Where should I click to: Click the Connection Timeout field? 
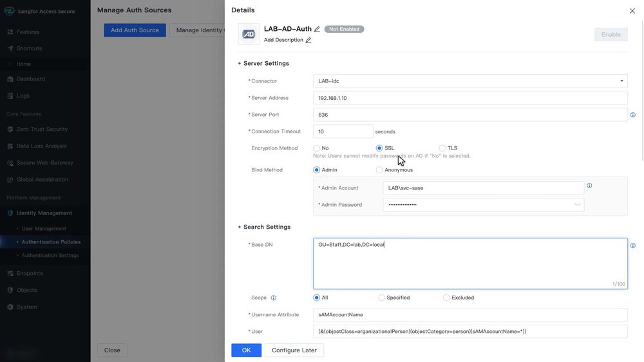point(343,131)
